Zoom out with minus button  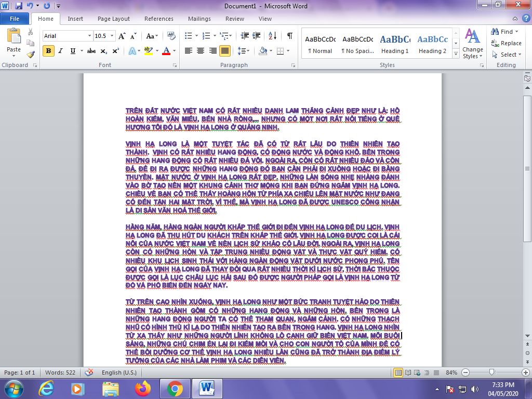(x=465, y=373)
